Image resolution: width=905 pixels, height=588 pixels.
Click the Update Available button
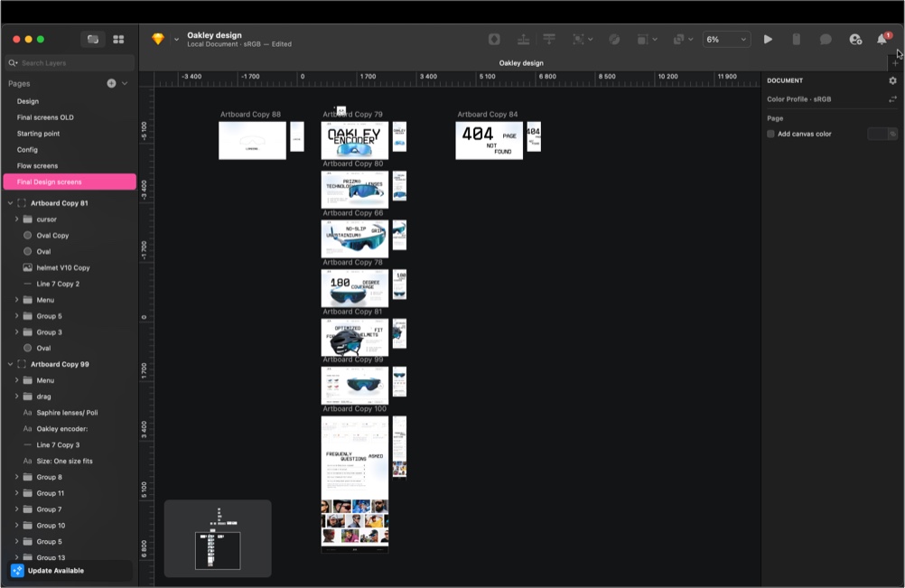coord(55,571)
